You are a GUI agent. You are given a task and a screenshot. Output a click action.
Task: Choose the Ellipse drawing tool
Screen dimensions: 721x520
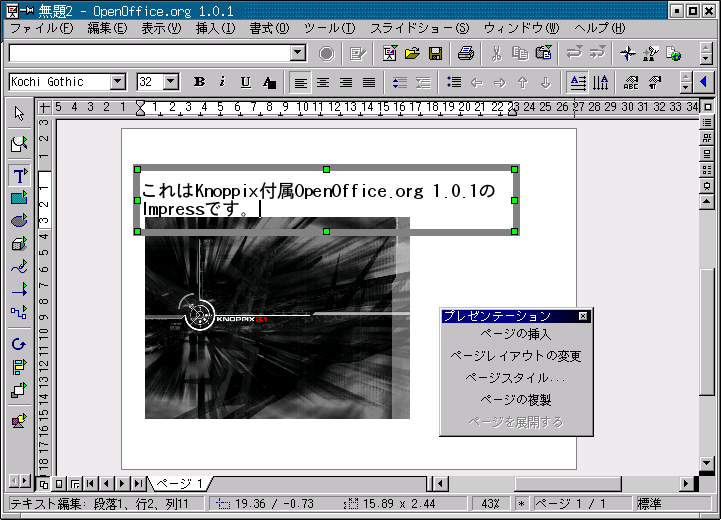coord(19,220)
